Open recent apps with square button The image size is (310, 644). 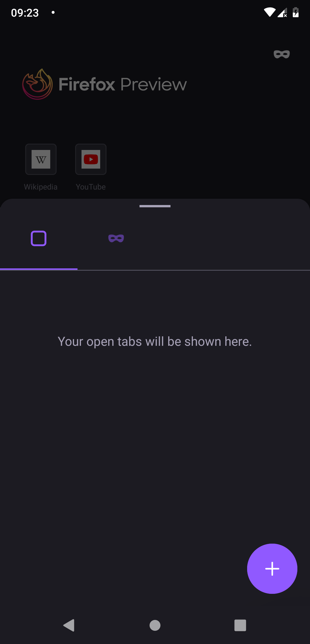coord(240,625)
